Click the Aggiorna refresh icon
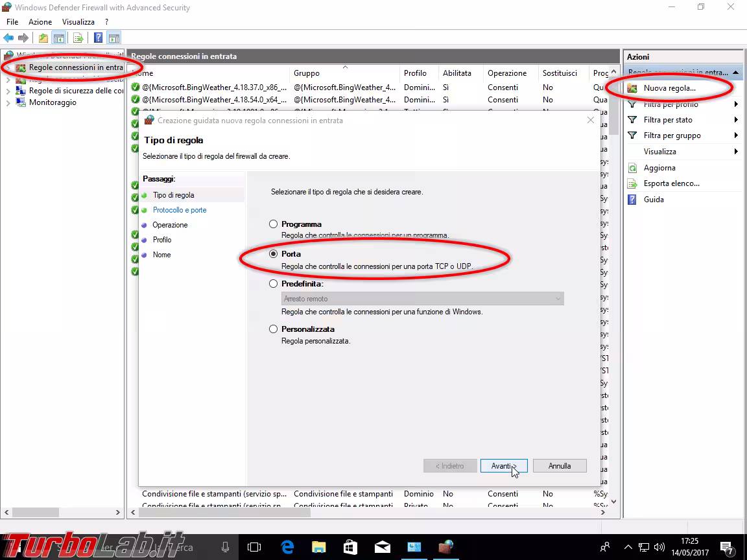This screenshot has width=747, height=560. [x=631, y=167]
